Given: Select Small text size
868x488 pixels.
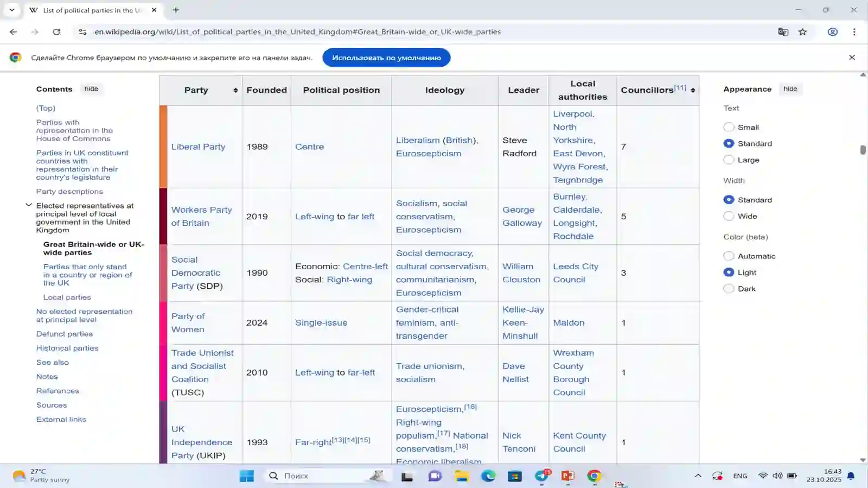Looking at the screenshot, I should coord(729,127).
